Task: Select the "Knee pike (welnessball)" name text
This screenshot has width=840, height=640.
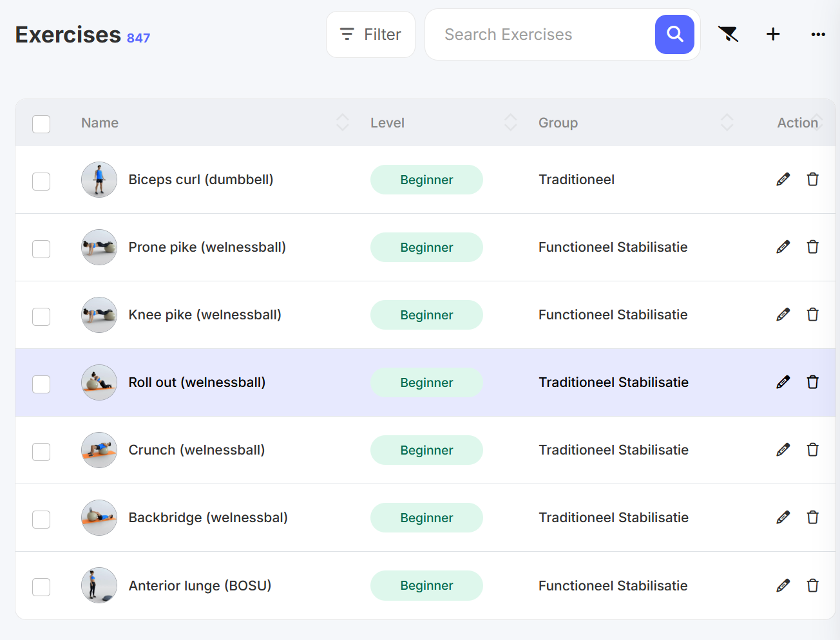Action: [205, 315]
